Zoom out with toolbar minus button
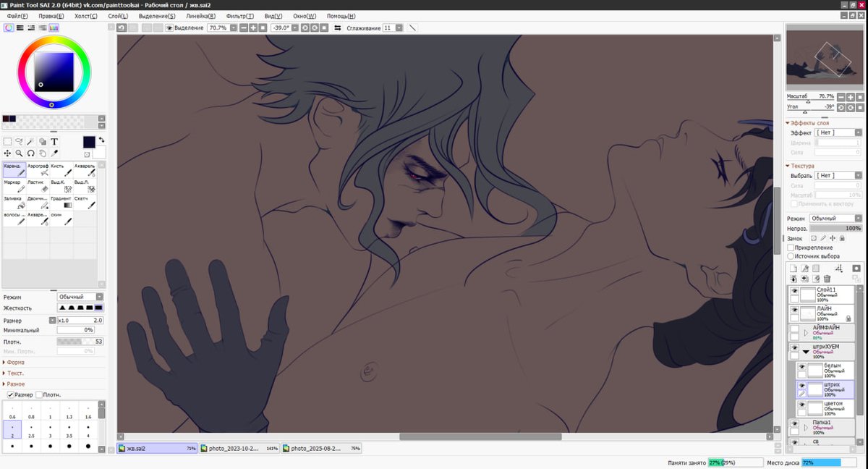This screenshot has height=469, width=868. [244, 28]
